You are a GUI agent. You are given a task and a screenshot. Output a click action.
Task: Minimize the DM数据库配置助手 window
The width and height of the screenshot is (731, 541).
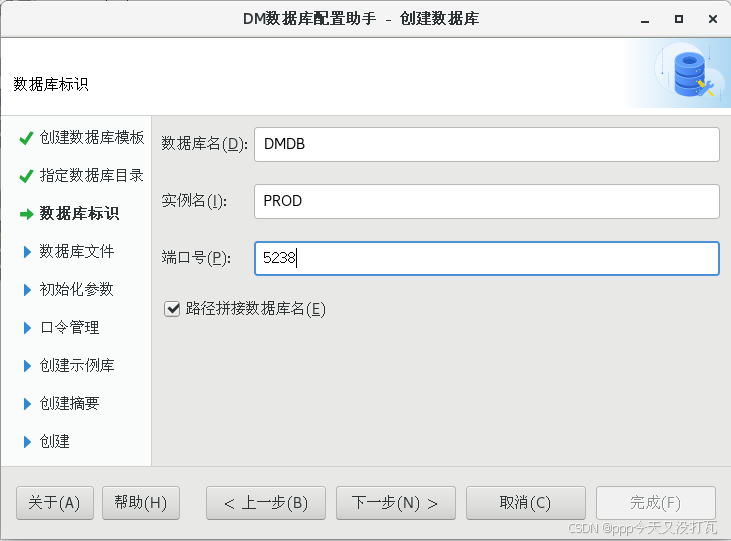tap(645, 20)
